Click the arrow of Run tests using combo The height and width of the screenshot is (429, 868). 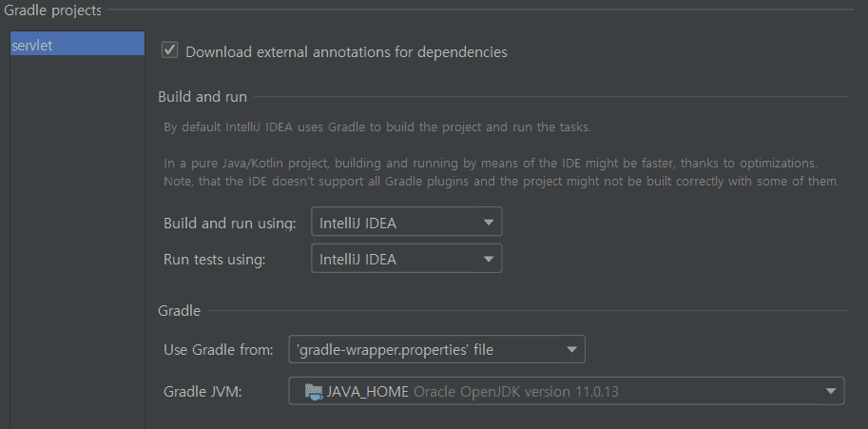(488, 259)
